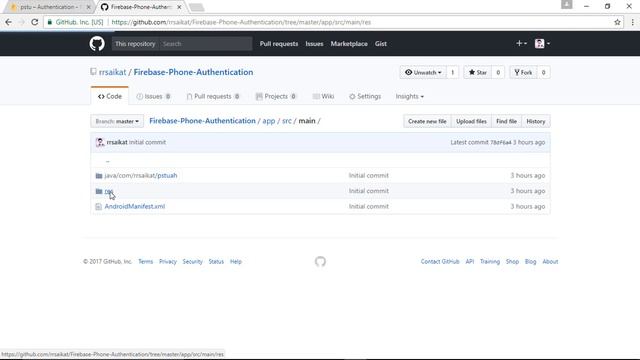Open commit History

[x=536, y=121]
